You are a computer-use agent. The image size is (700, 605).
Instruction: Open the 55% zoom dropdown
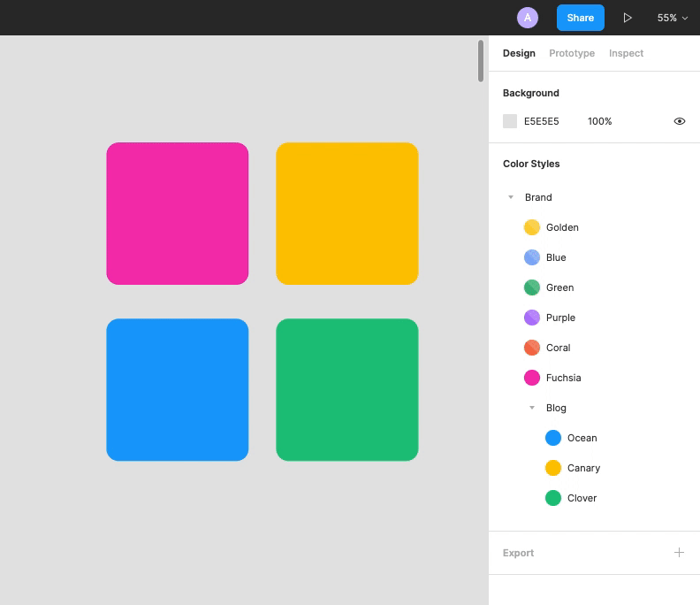tap(672, 18)
